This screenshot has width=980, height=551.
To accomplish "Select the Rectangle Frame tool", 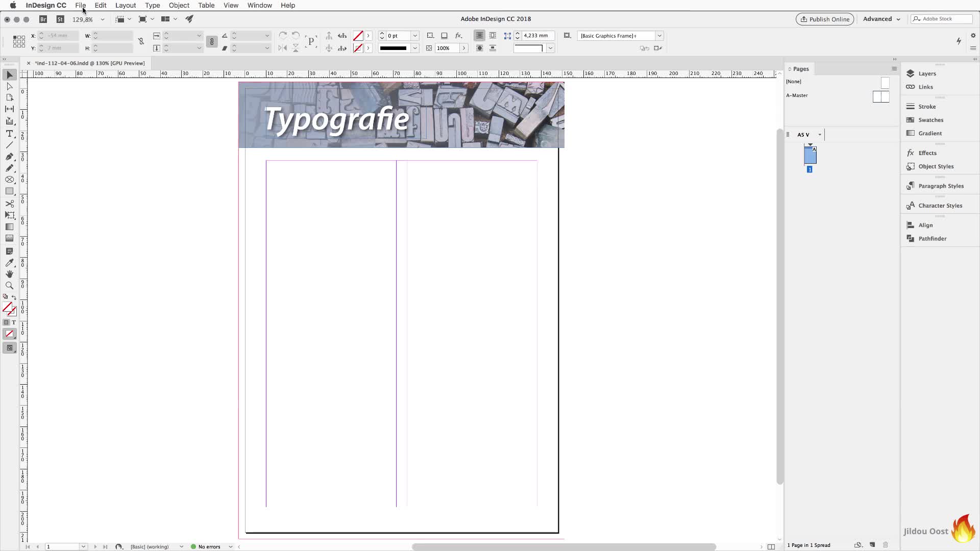I will pyautogui.click(x=9, y=180).
